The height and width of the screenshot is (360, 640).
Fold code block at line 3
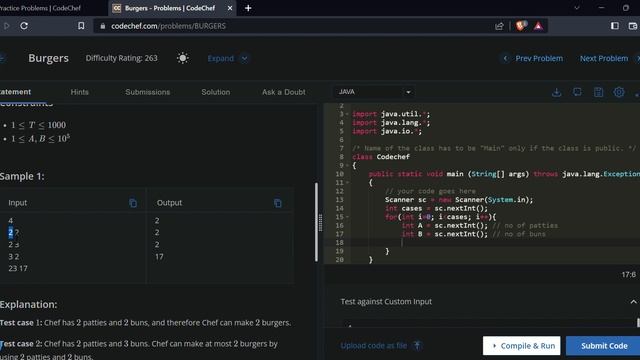[x=347, y=114]
